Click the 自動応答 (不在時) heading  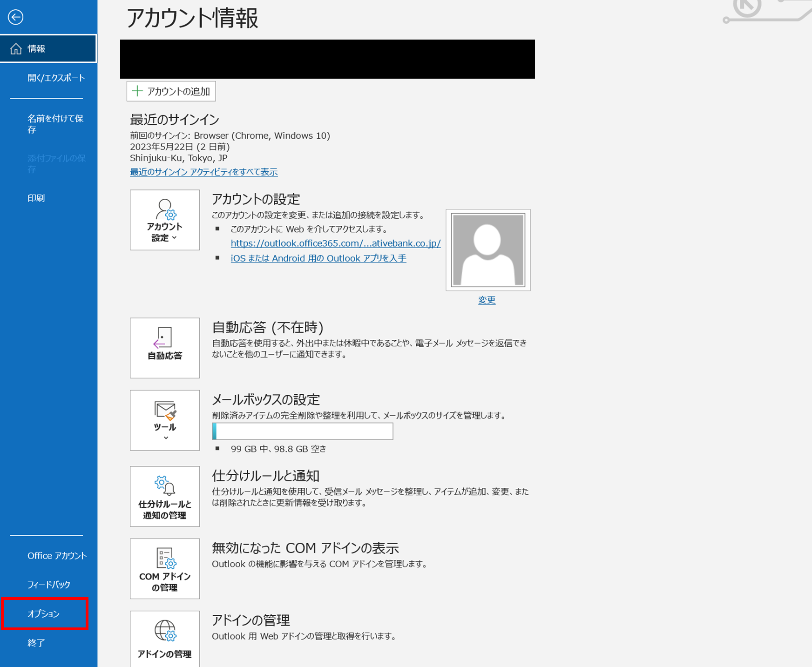tap(268, 327)
